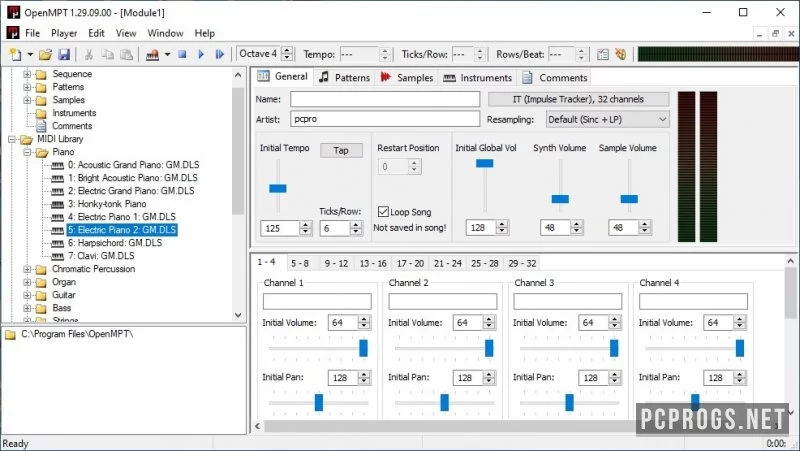Click the Save disk icon

pos(64,54)
